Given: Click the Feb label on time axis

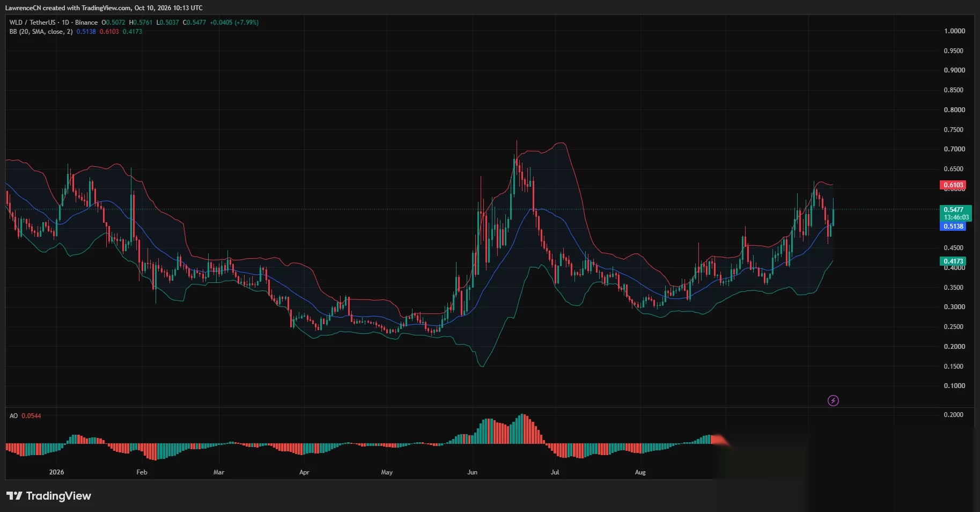Looking at the screenshot, I should (142, 472).
